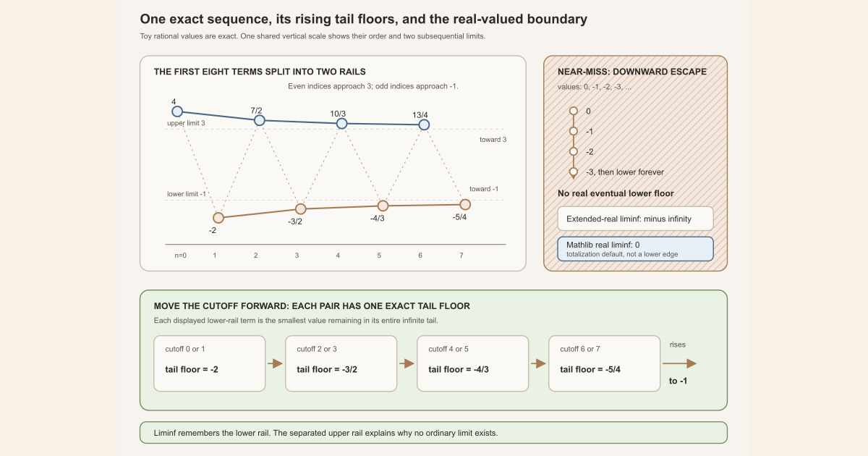Open the "cutoff 2 or 3" tail floor card

coord(341,363)
